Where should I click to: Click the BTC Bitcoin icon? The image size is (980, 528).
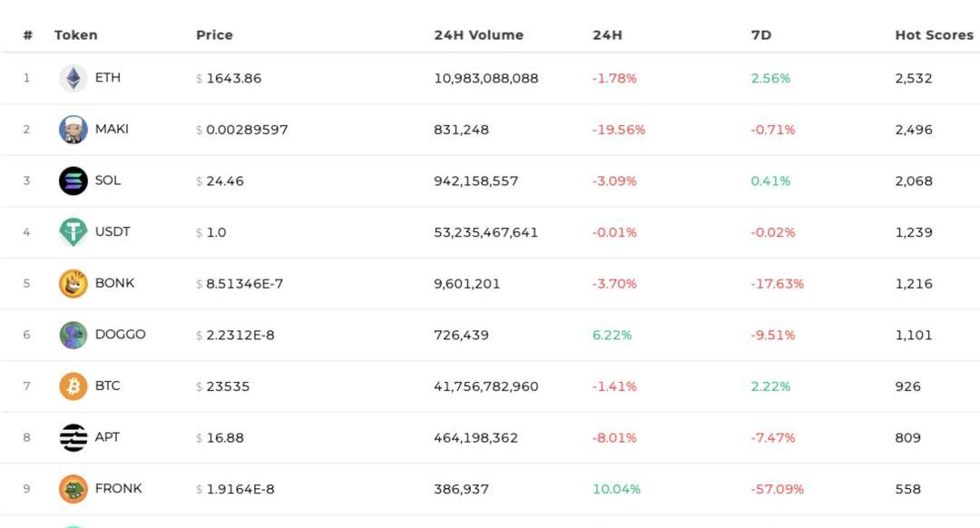[x=73, y=386]
